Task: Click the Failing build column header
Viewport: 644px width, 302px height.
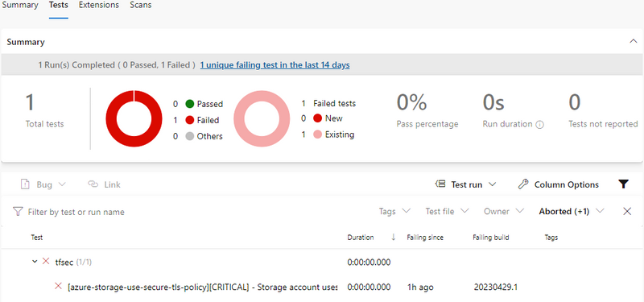Action: click(491, 238)
